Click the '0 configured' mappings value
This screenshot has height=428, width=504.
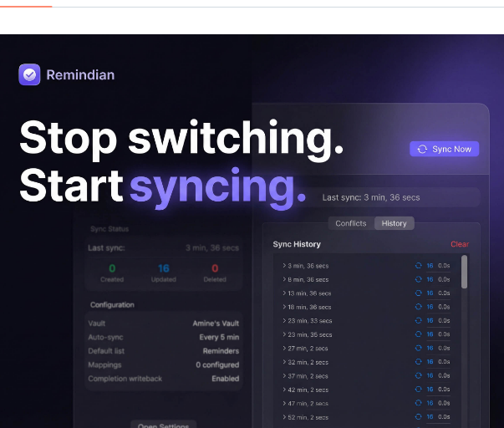coord(217,364)
